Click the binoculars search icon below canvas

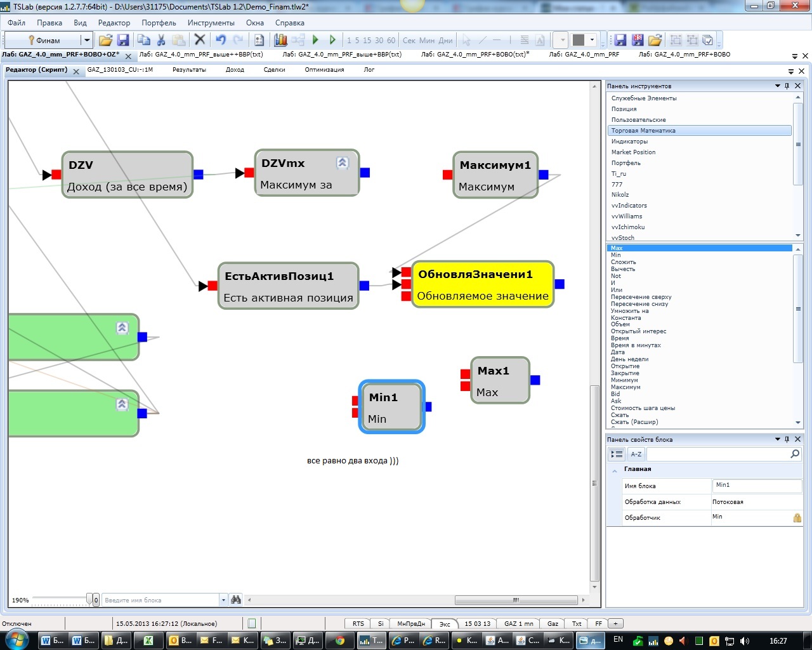(236, 600)
